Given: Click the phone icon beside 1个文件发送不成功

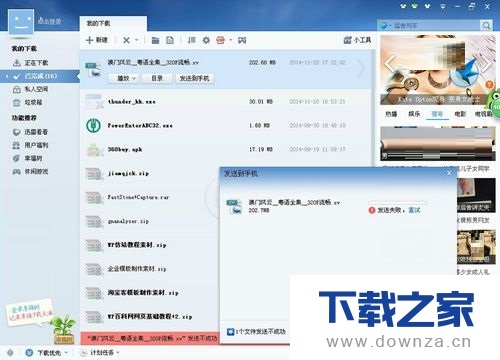Looking at the screenshot, I should (x=230, y=332).
